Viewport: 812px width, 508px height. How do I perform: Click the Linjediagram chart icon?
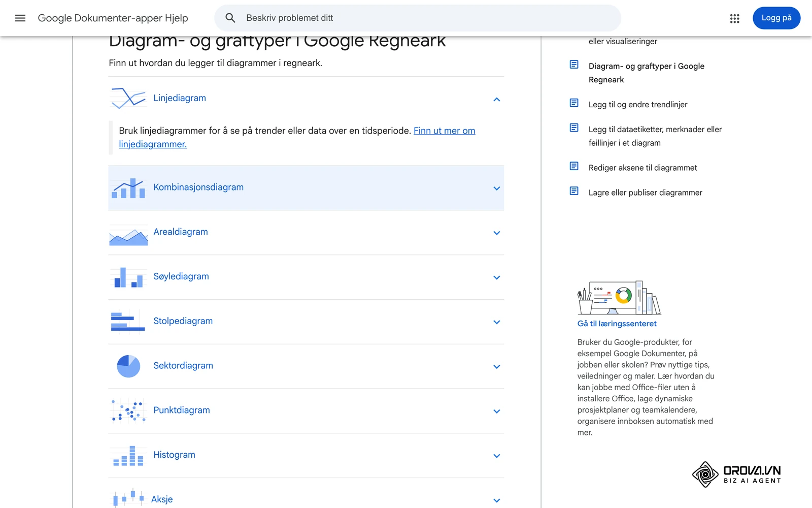click(x=128, y=99)
